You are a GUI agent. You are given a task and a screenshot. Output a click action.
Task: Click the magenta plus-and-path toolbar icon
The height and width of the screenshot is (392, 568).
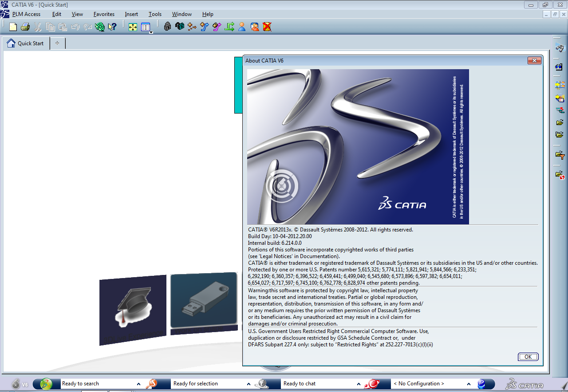217,27
